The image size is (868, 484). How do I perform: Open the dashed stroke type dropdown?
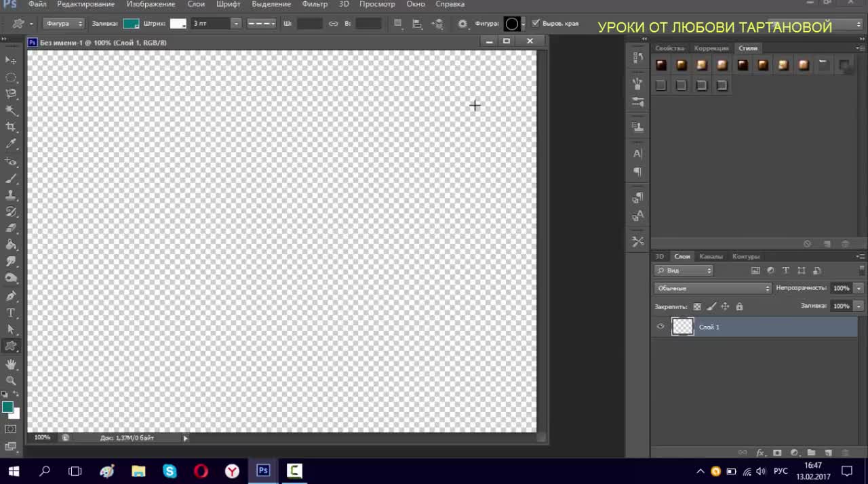point(261,24)
